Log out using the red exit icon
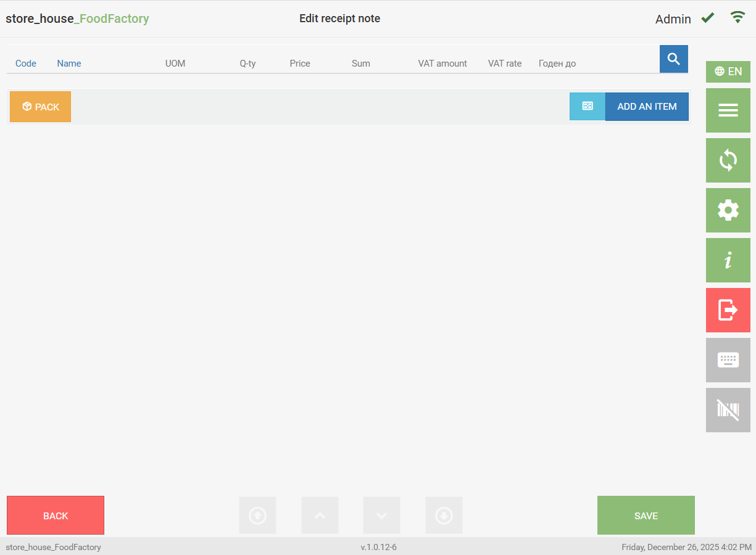This screenshot has height=555, width=756. coord(728,310)
